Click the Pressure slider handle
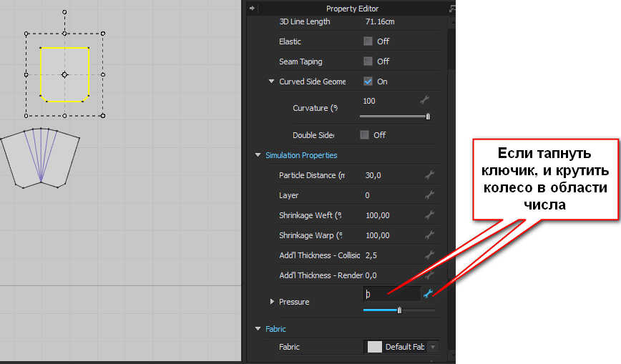 point(399,310)
